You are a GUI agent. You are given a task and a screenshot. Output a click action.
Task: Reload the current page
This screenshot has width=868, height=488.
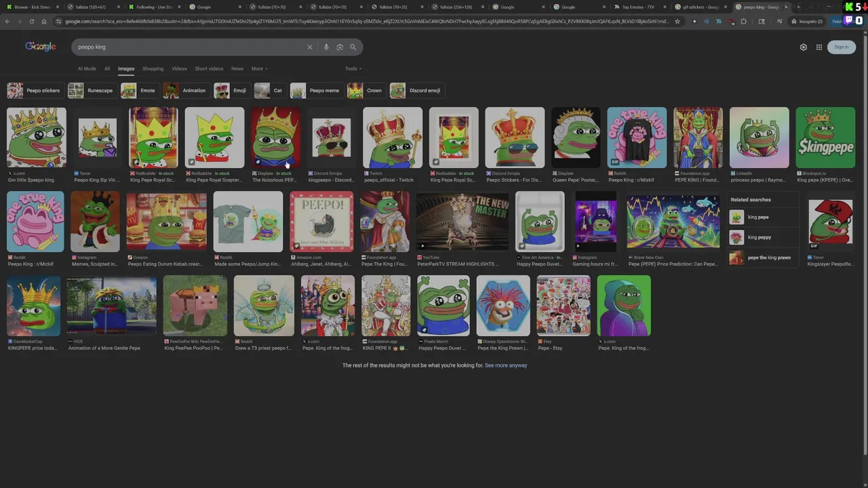click(x=32, y=21)
